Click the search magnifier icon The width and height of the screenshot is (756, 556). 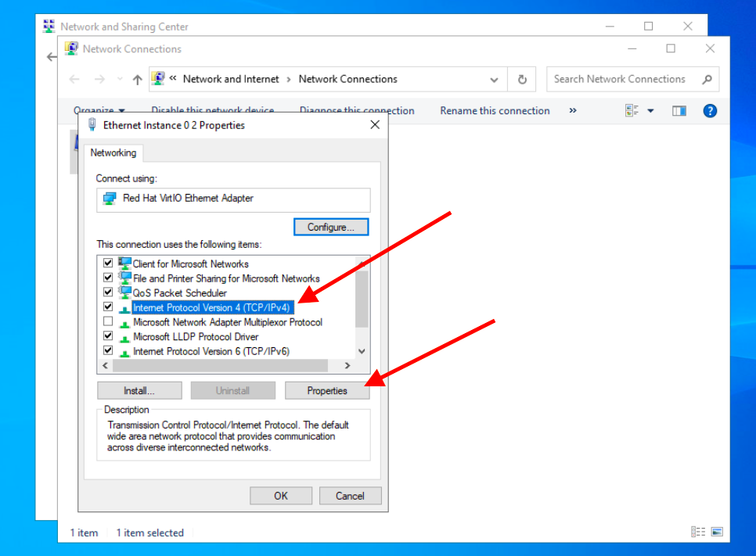tap(707, 80)
